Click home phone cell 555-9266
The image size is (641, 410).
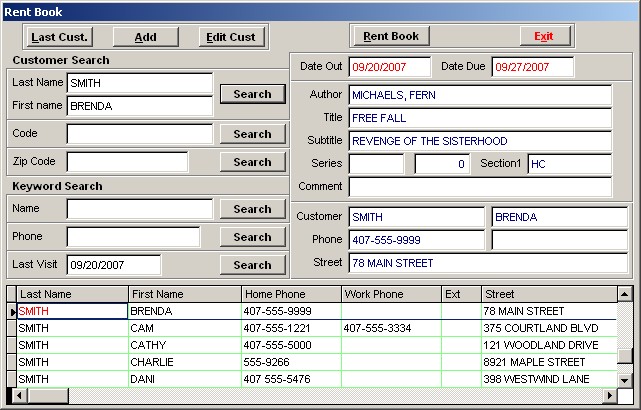click(x=291, y=362)
